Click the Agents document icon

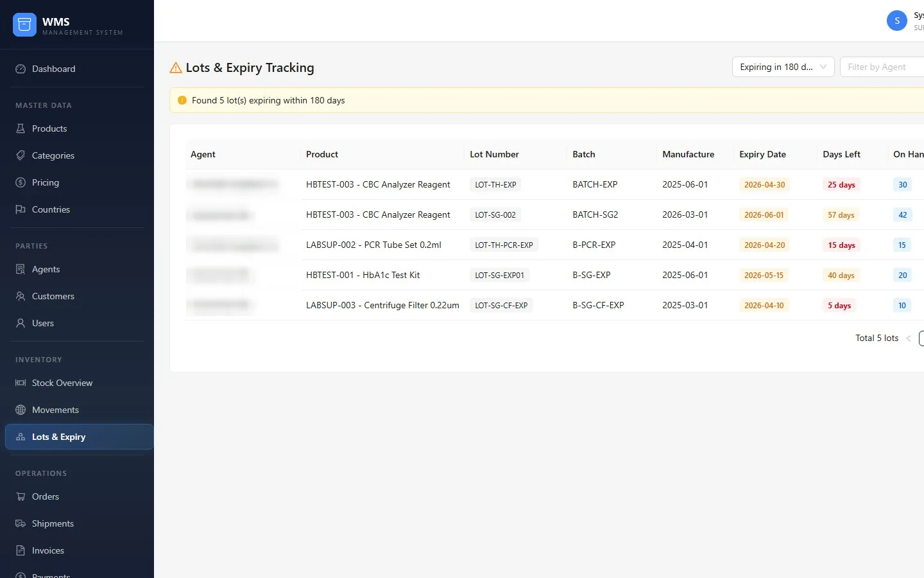[21, 270]
